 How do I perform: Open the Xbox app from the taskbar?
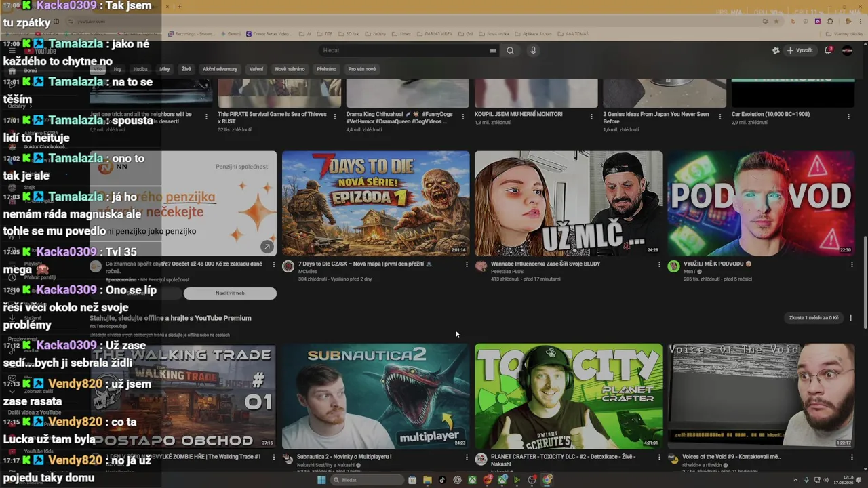click(x=472, y=480)
